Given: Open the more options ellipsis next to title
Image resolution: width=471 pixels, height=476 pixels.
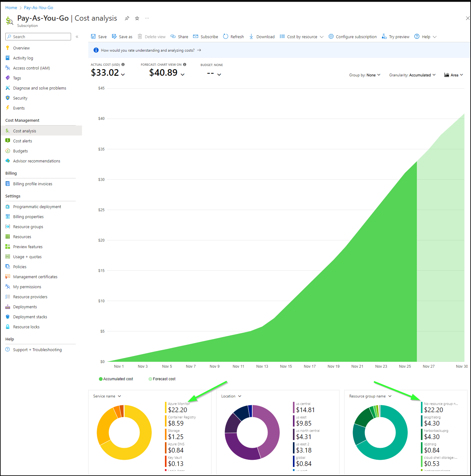Looking at the screenshot, I should pos(147,18).
